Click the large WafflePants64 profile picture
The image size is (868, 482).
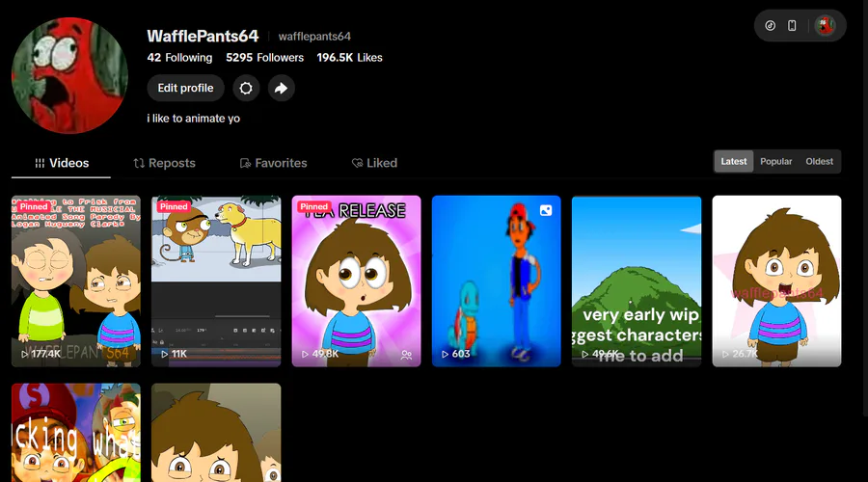69,75
